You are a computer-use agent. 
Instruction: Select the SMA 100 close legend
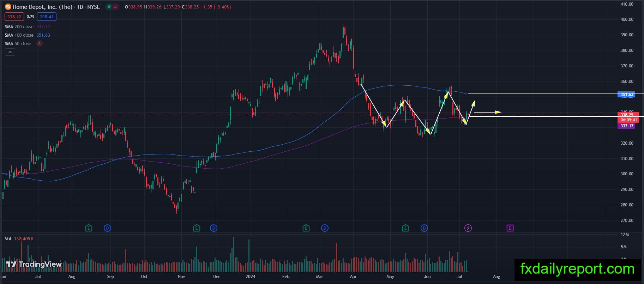pyautogui.click(x=19, y=35)
